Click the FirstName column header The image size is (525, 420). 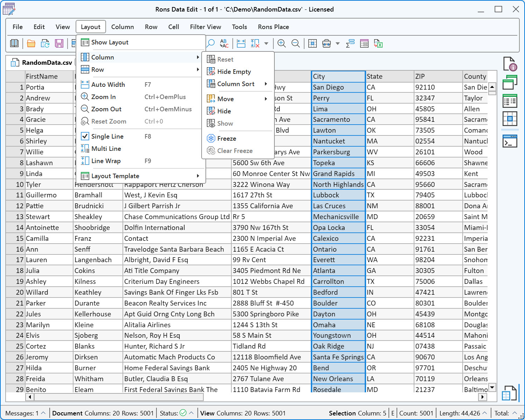click(49, 76)
